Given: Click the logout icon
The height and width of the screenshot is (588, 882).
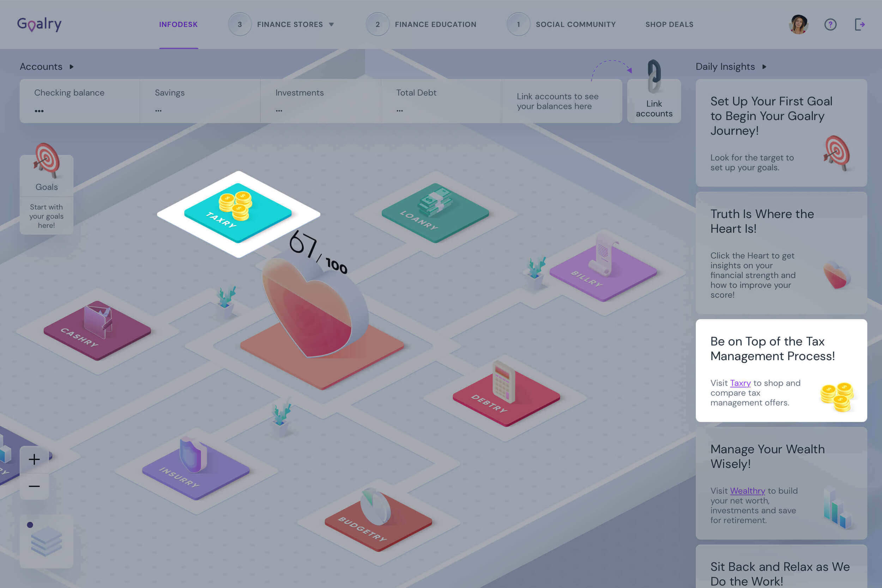Looking at the screenshot, I should 860,24.
